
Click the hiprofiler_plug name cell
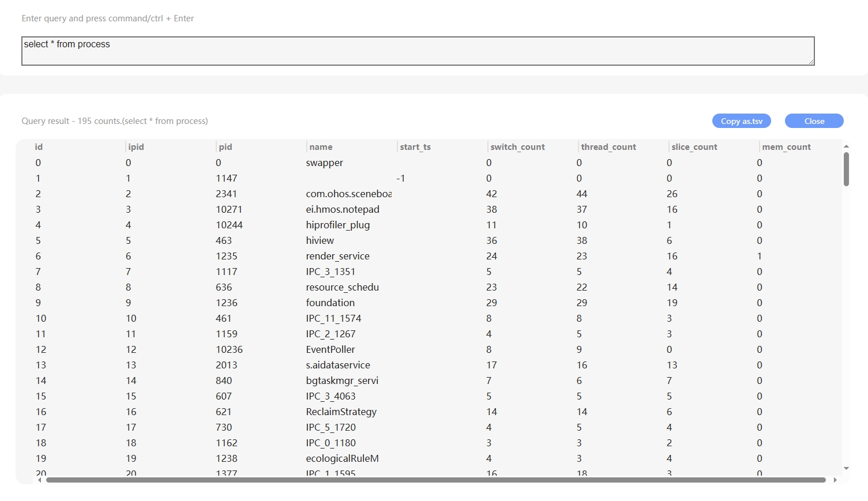click(337, 225)
